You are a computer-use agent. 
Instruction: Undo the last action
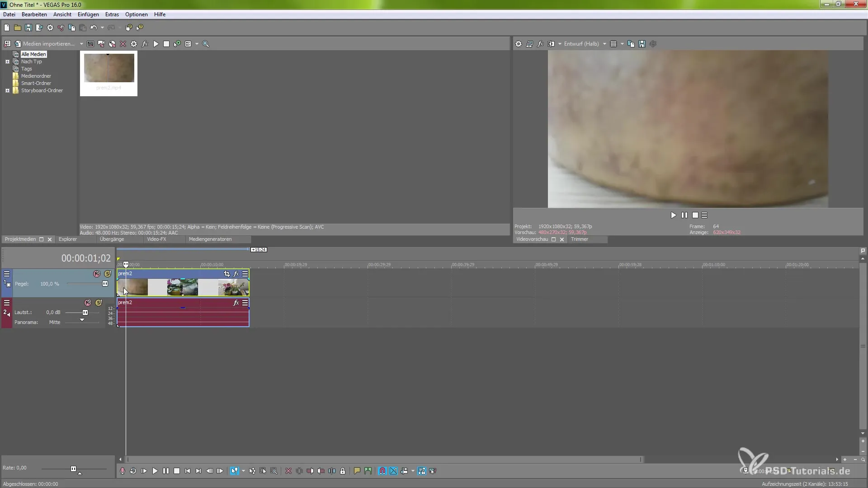(93, 28)
